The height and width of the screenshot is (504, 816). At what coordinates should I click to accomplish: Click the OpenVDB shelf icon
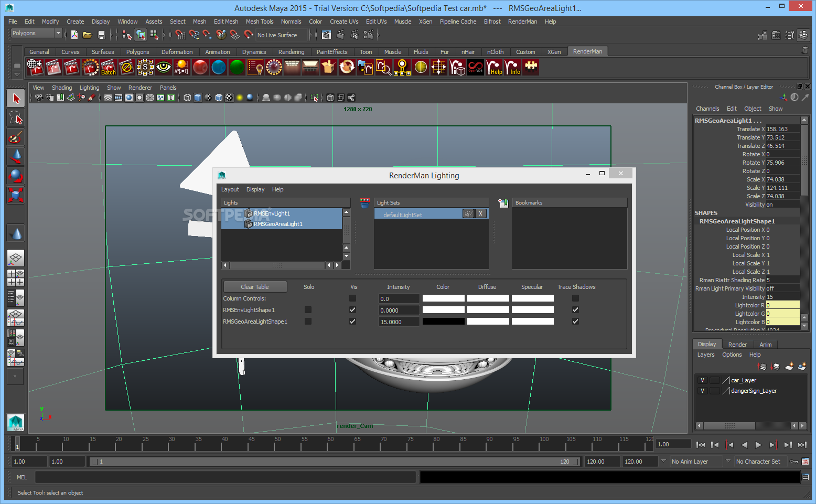tap(476, 67)
